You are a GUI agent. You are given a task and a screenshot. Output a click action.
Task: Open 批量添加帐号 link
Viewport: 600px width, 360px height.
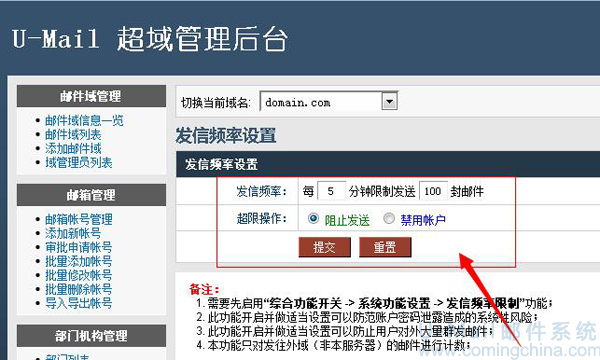(78, 261)
